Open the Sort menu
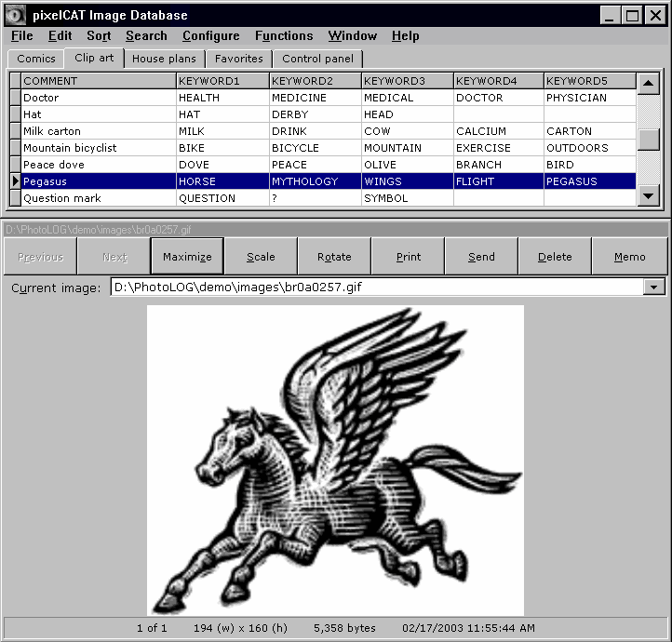The width and height of the screenshot is (672, 642). click(99, 36)
